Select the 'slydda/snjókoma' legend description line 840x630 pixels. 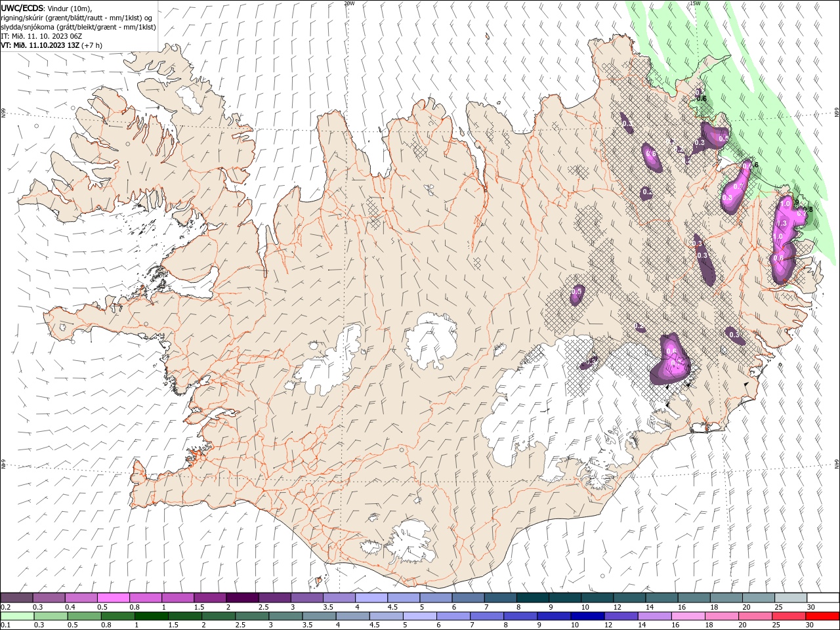(78, 27)
